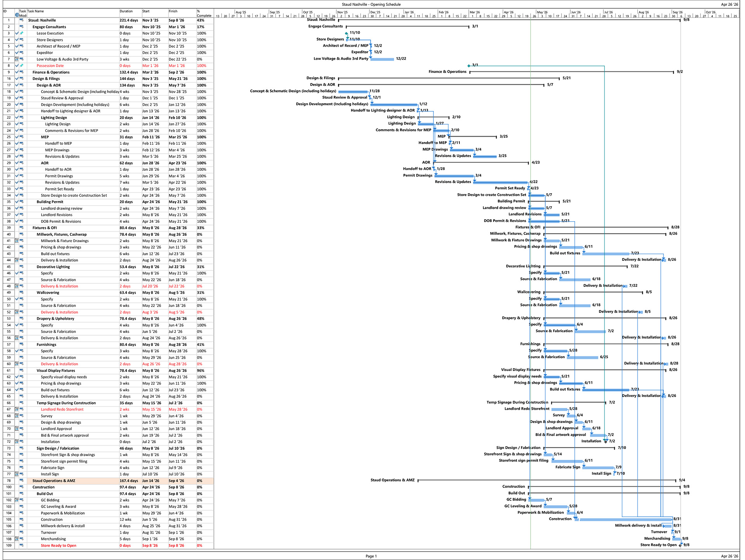
Task: Click the Page 1 footer label
Action: coord(371,556)
